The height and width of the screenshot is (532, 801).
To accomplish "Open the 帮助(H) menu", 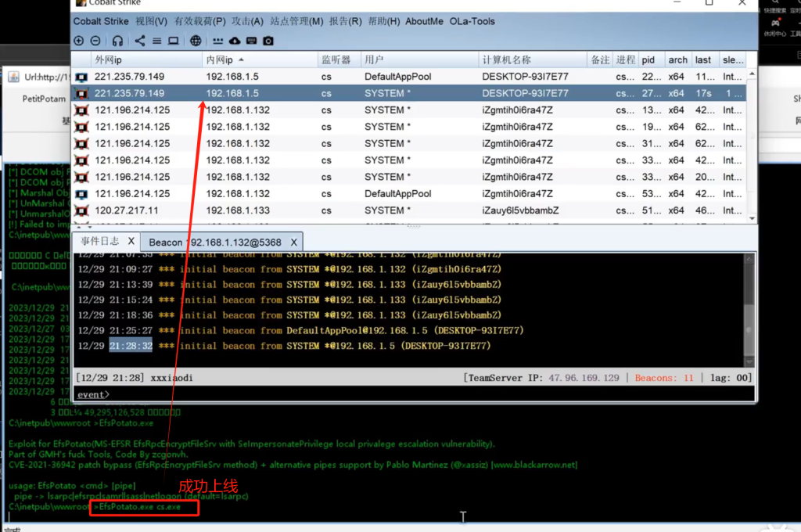I will coord(383,21).
